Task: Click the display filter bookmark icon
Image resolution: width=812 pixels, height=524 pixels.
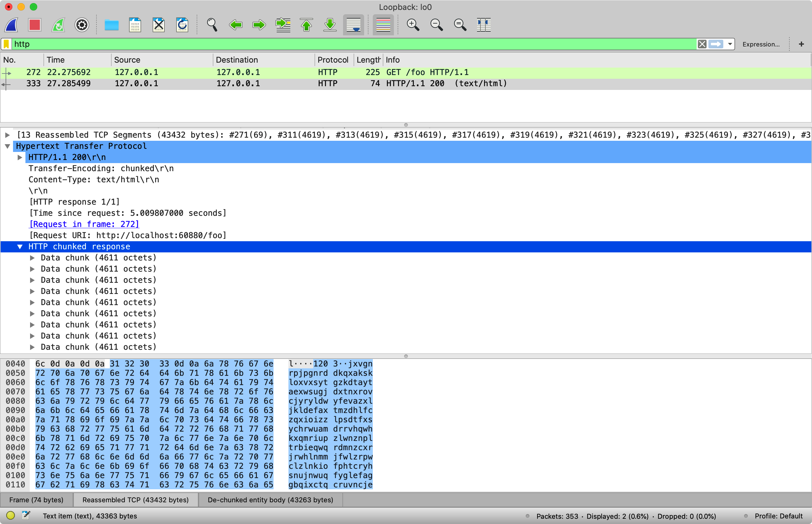Action: [7, 44]
